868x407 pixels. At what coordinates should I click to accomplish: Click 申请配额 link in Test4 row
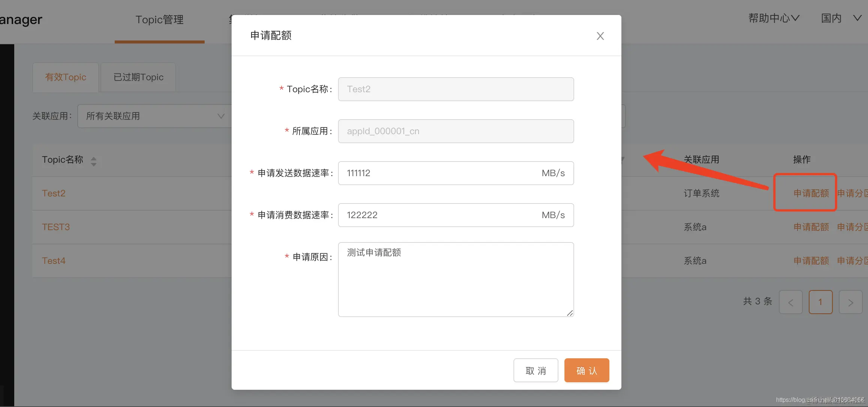(x=811, y=261)
